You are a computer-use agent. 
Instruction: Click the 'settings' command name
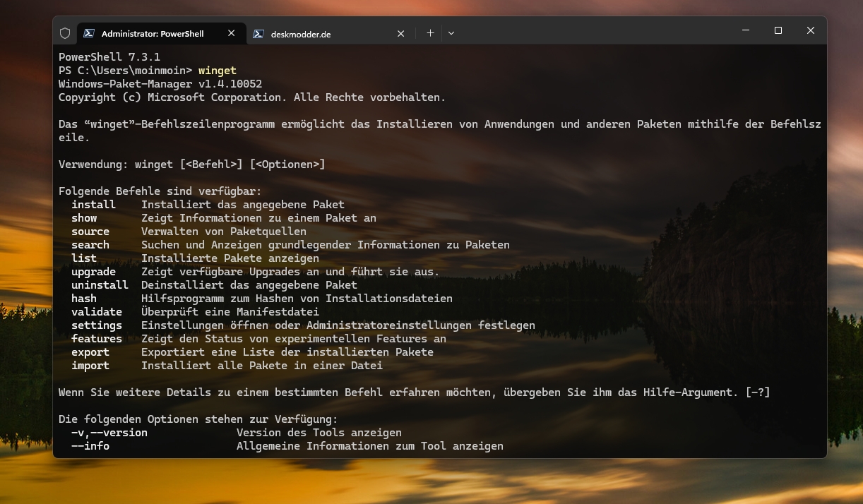[97, 325]
